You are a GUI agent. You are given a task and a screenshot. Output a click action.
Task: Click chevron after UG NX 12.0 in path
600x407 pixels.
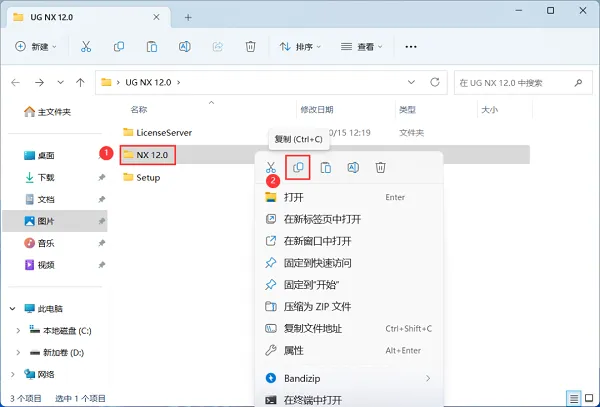[178, 82]
